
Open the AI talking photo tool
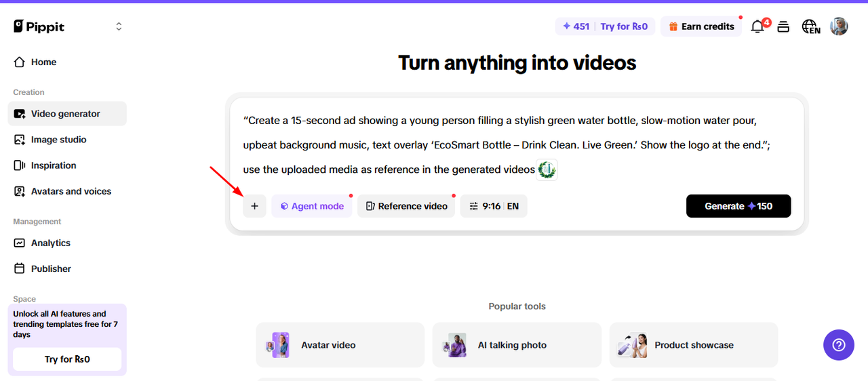coord(517,345)
